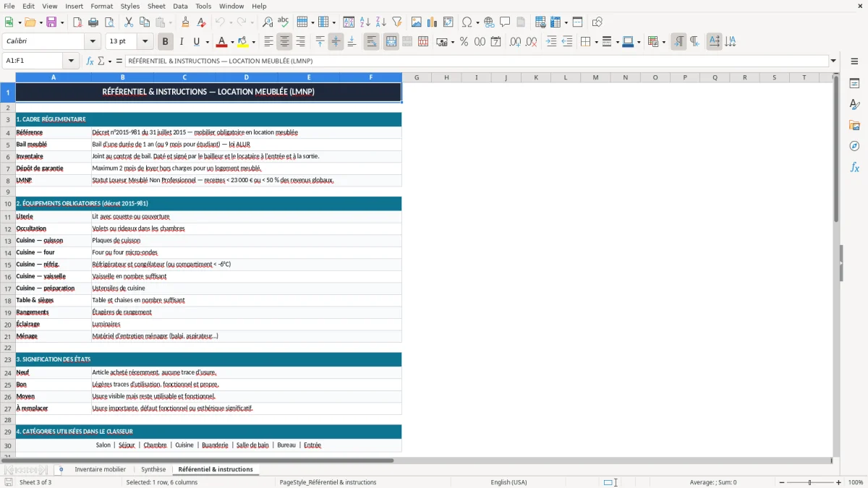
Task: Click the Spelling check icon
Action: click(284, 22)
